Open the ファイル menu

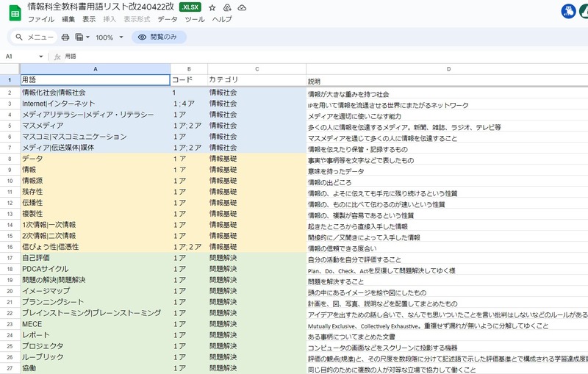click(x=41, y=19)
